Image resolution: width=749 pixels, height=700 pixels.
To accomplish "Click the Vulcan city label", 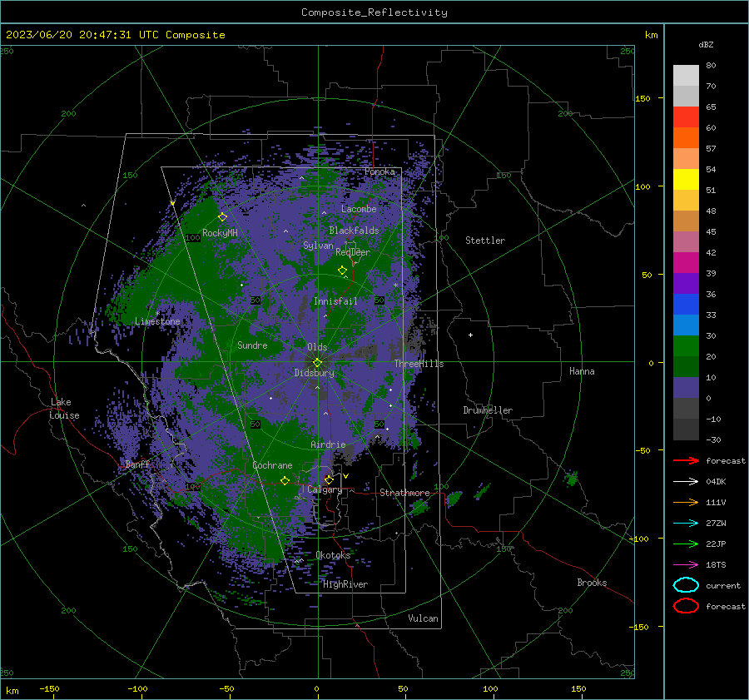I will click(x=423, y=618).
